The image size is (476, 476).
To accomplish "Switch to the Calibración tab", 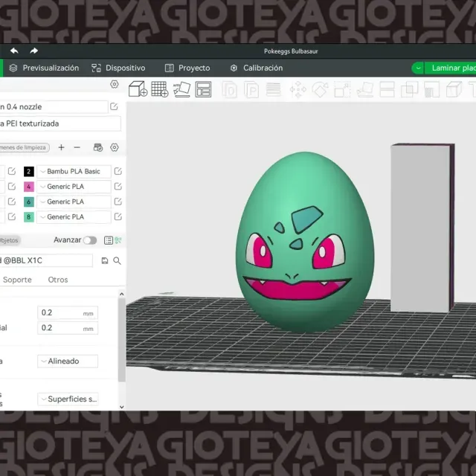I will (257, 68).
